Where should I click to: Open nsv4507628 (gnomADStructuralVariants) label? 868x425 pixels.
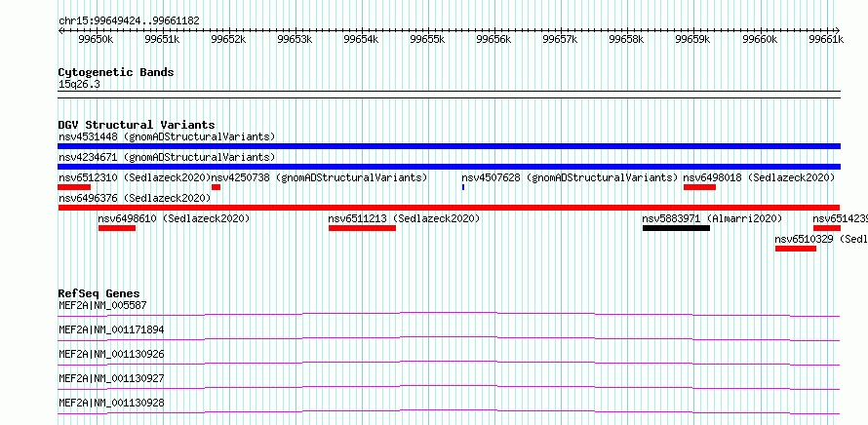571,177
